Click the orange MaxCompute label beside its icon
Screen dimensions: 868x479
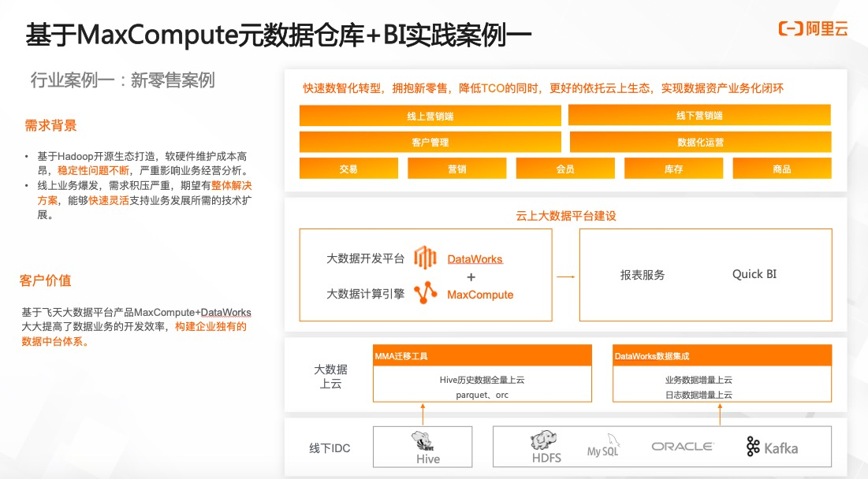point(480,295)
